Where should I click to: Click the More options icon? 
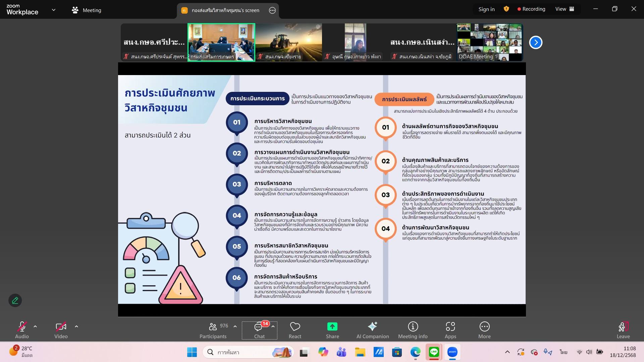pyautogui.click(x=484, y=327)
